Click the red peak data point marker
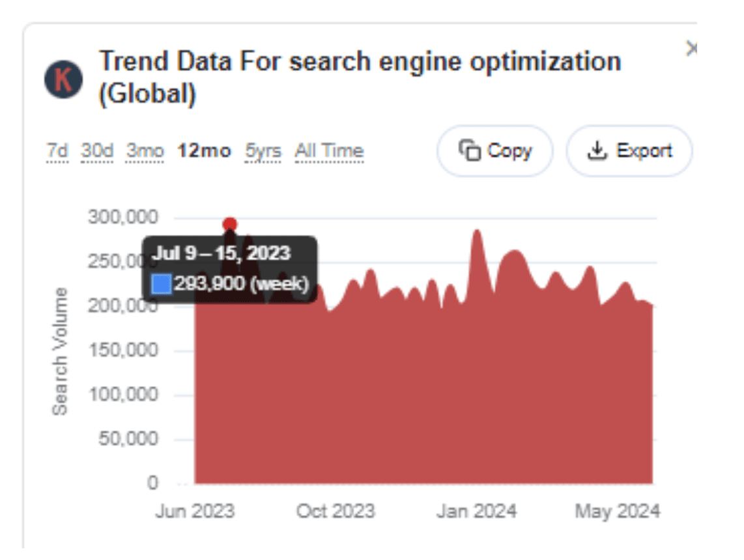Image resolution: width=744 pixels, height=560 pixels. coord(229,223)
